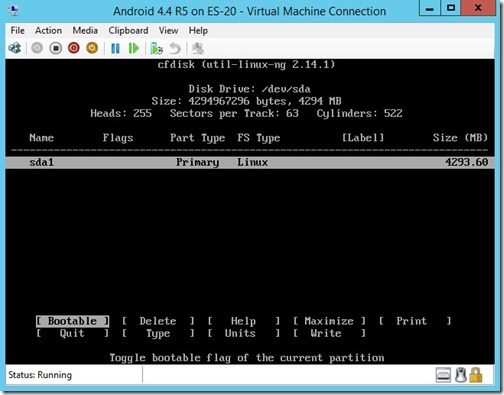
Task: Select the Bootable option in cfdisk
Action: coord(72,321)
